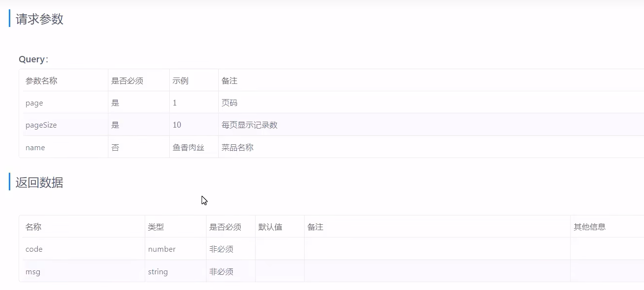Click the 类型 column header
Screen dimensions: 644x290
click(x=156, y=227)
